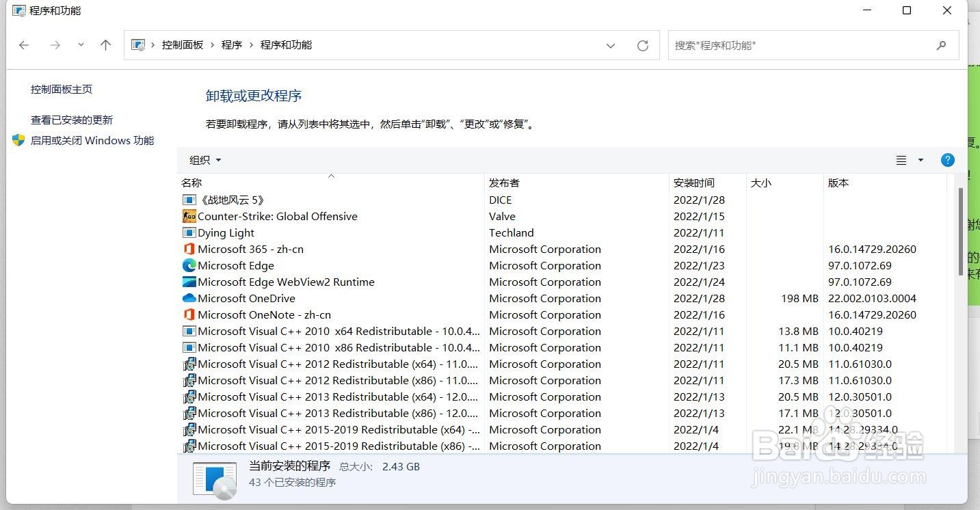Go up one level with Up arrow
This screenshot has width=980, height=510.
tap(105, 45)
